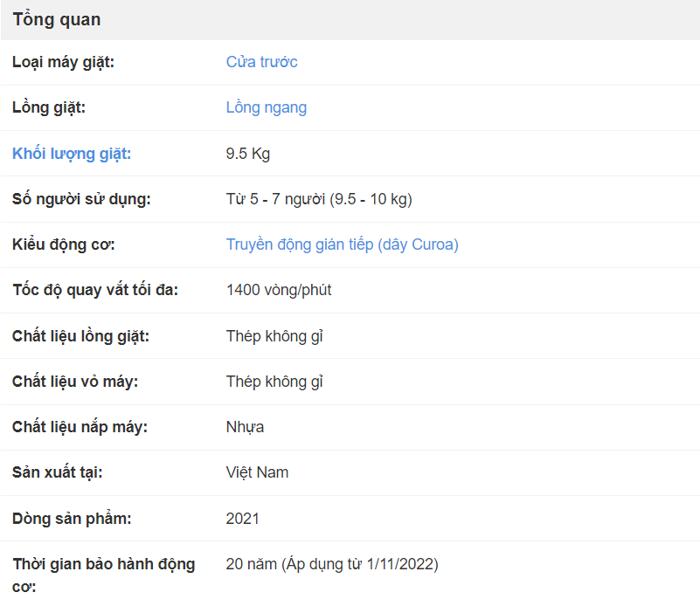The height and width of the screenshot is (606, 700).
Task: Click the 20 năm warranty value text
Action: 332,564
